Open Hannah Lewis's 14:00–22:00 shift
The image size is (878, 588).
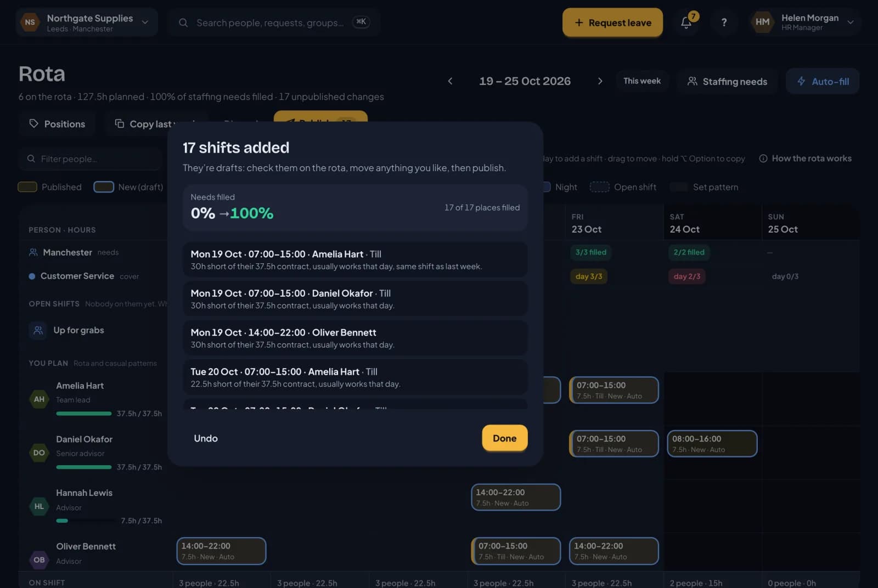tap(516, 497)
